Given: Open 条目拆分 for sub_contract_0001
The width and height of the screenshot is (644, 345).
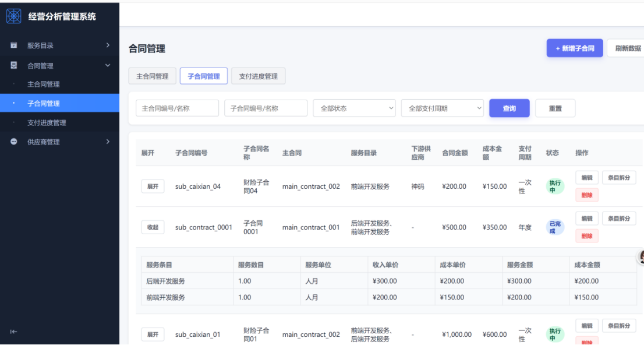Looking at the screenshot, I should coord(619,219).
